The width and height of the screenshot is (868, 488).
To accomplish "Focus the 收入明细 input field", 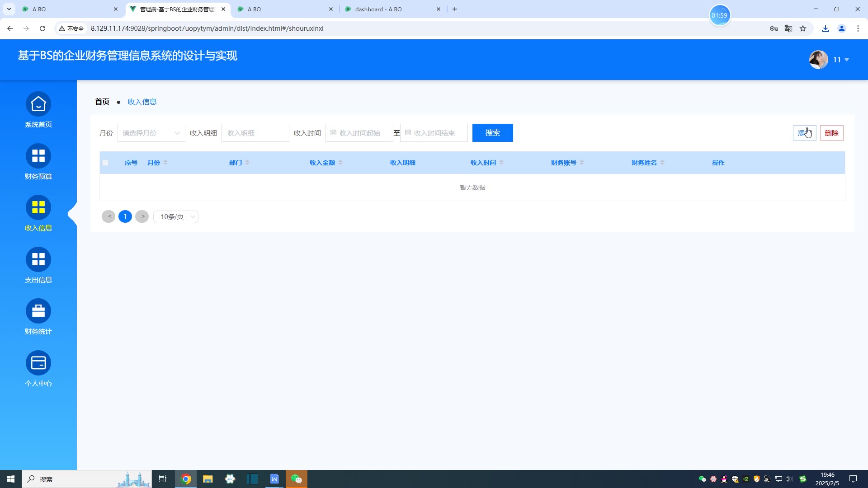I will point(255,133).
